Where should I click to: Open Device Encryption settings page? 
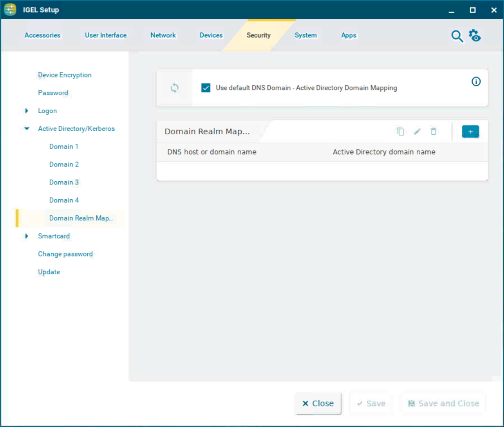(x=65, y=75)
